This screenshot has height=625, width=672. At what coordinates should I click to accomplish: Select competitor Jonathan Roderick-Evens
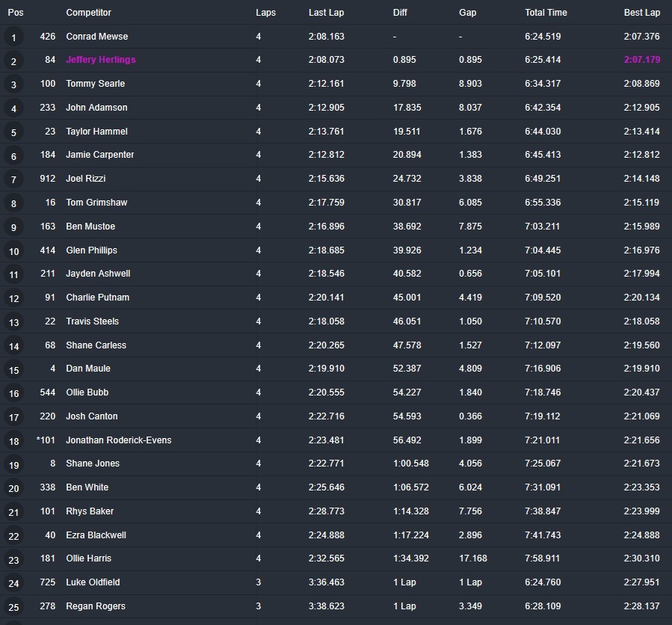(118, 440)
